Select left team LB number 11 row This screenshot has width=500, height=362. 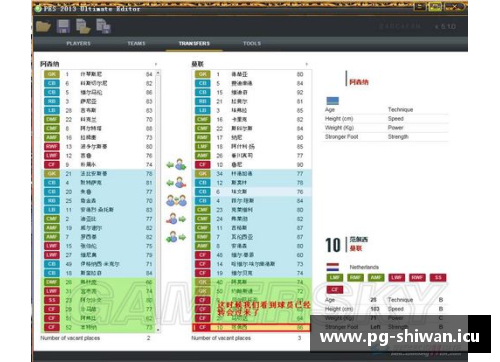point(98,210)
